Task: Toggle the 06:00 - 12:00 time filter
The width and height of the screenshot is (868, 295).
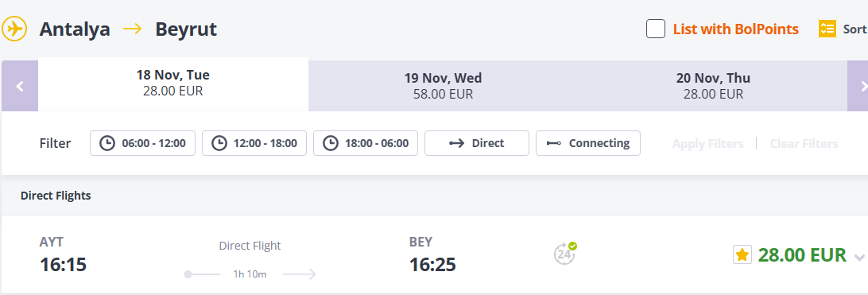Action: 143,143
